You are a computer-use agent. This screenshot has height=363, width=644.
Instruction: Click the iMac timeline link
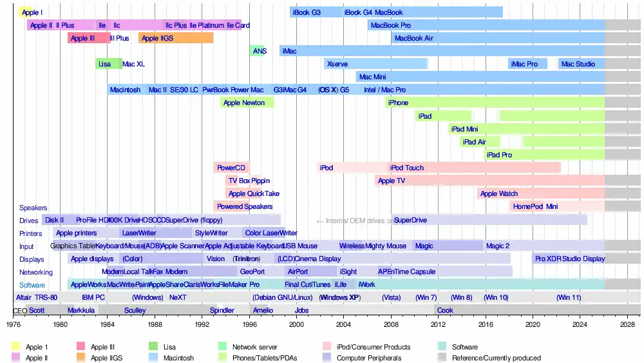[x=289, y=51]
